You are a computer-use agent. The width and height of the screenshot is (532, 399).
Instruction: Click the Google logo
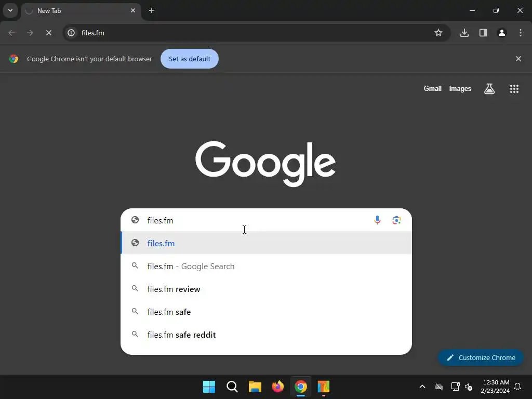click(265, 164)
